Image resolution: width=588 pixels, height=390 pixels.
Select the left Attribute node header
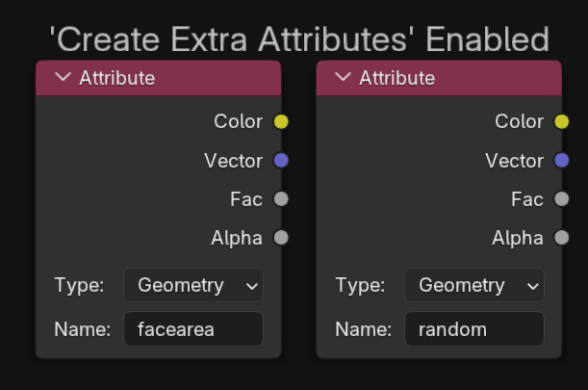coord(173,78)
